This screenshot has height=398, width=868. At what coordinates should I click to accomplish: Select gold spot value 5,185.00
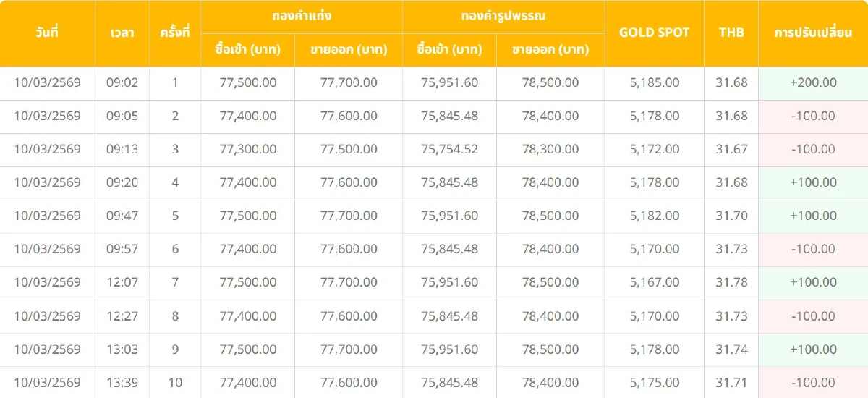tap(654, 82)
